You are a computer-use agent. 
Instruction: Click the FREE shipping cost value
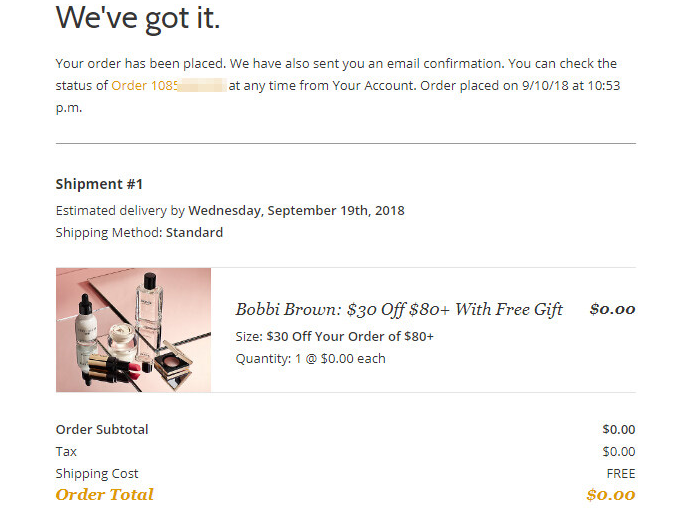tap(620, 474)
